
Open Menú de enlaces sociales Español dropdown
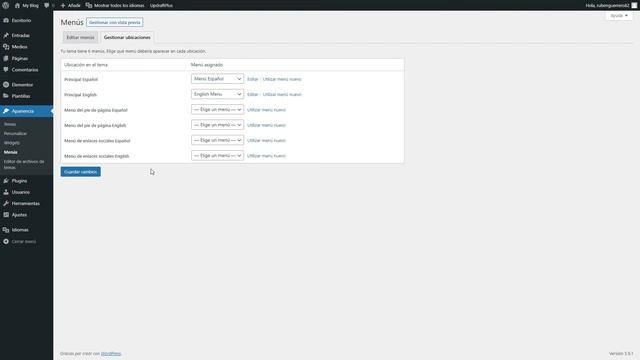pos(217,140)
